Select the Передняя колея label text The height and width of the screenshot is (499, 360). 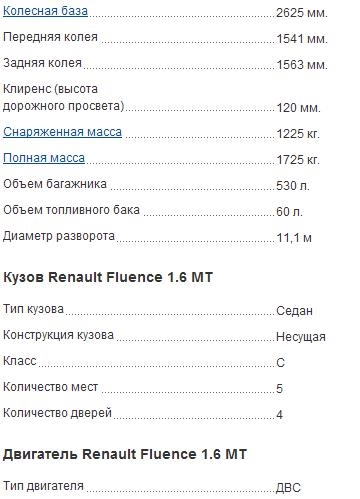(x=50, y=37)
